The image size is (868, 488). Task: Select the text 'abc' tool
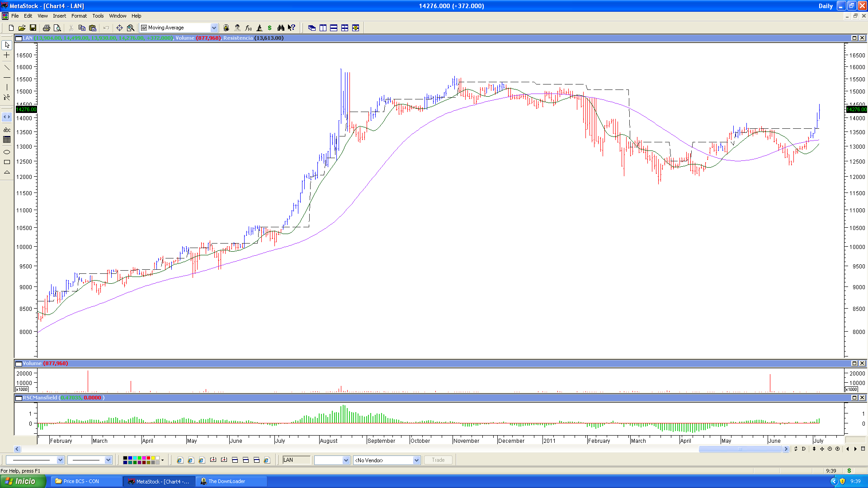point(7,130)
